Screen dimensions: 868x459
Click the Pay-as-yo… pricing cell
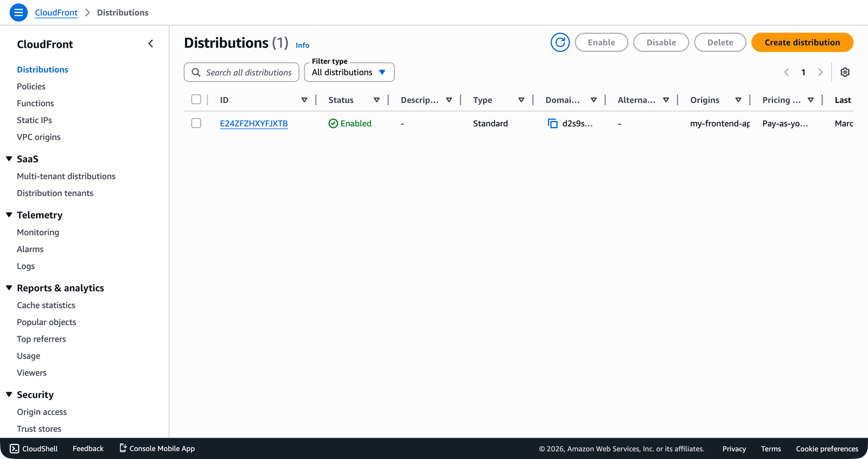785,124
